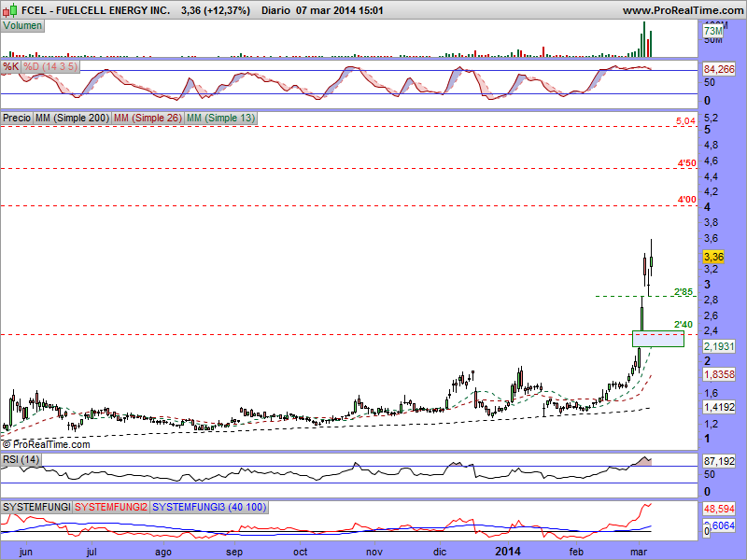Click the 5,04 red resistance level label
This screenshot has height=560, width=747.
[x=686, y=121]
